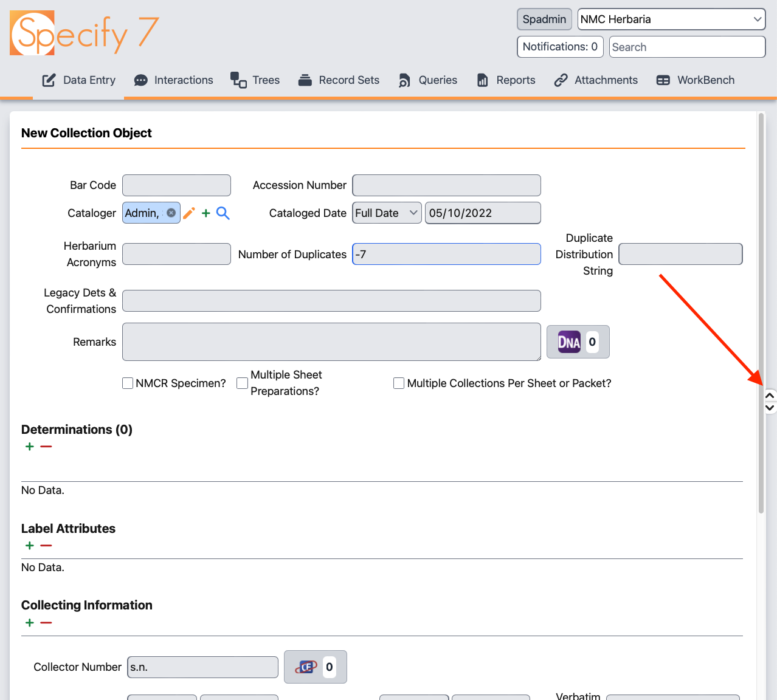This screenshot has height=700, width=777.
Task: Open Notifications
Action: click(x=559, y=47)
